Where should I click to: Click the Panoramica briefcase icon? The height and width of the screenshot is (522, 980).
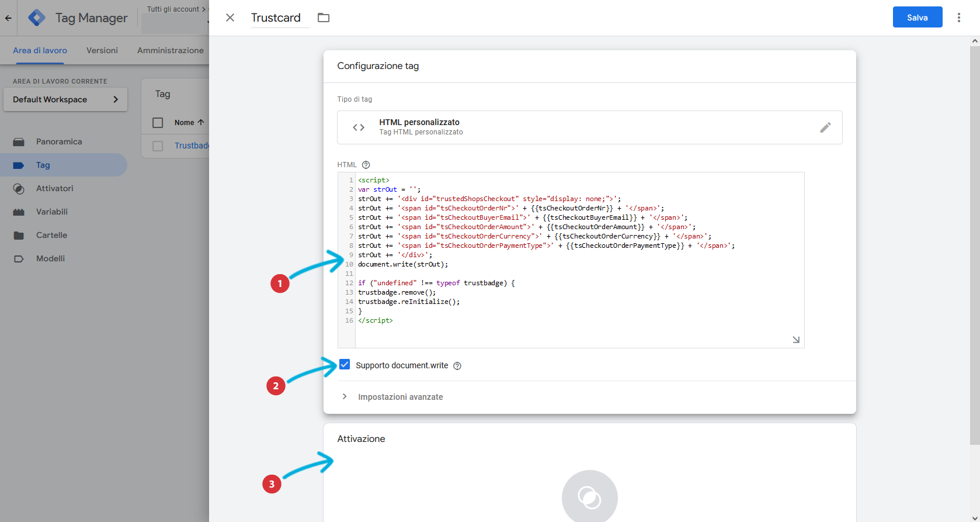coord(19,142)
